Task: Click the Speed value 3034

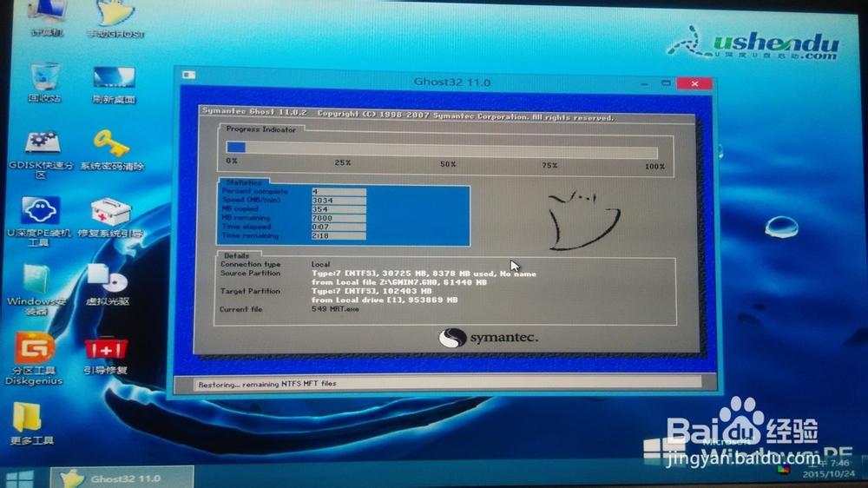Action: tap(339, 201)
